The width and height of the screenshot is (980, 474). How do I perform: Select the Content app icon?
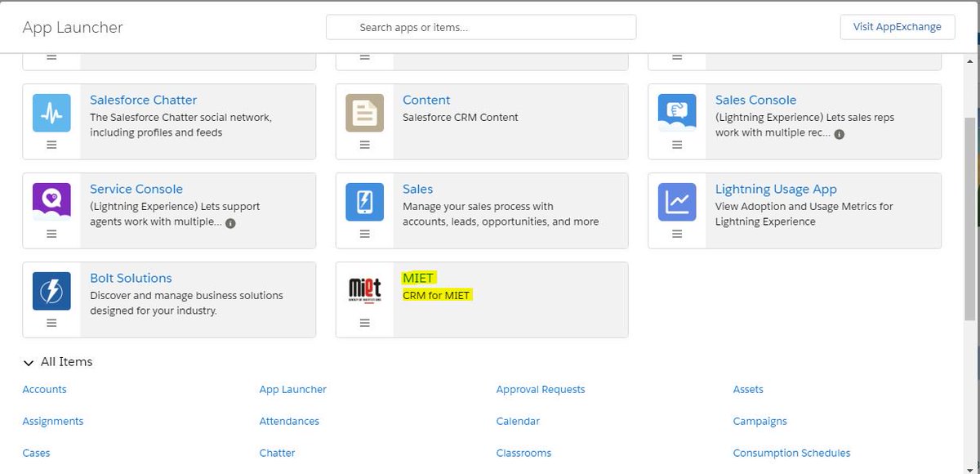point(364,113)
